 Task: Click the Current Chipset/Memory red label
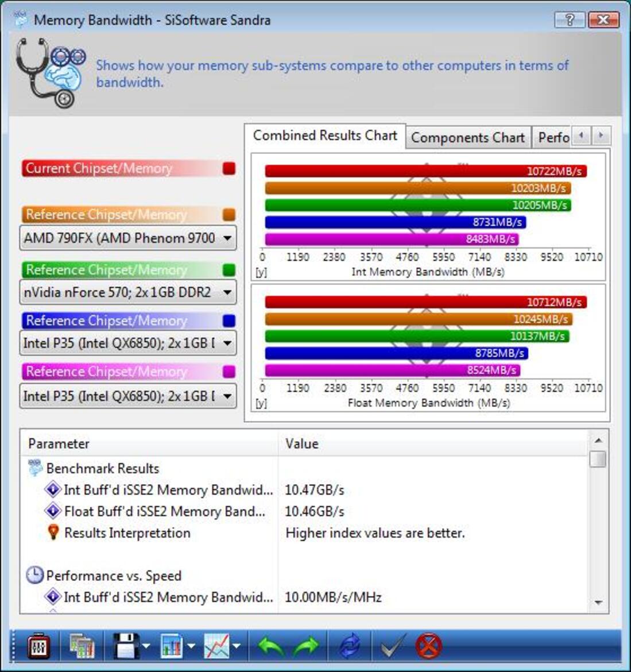99,168
